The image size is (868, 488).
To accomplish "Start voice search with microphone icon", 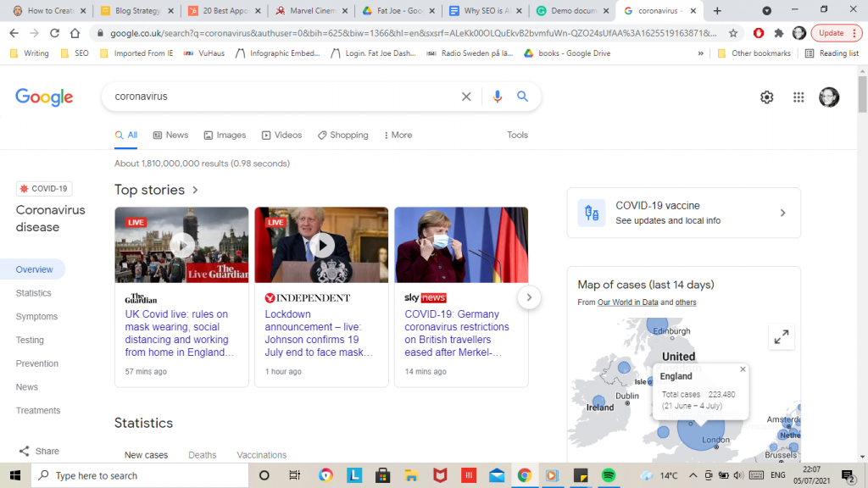I will (497, 97).
